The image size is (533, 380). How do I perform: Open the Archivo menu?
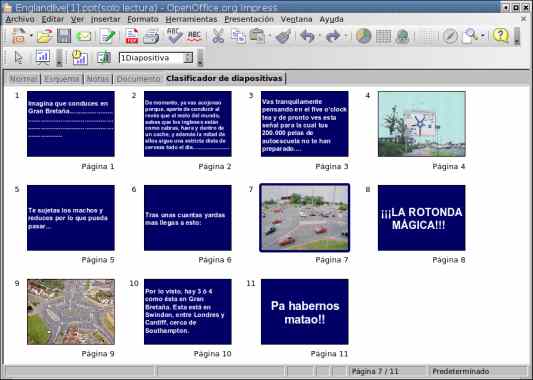20,19
